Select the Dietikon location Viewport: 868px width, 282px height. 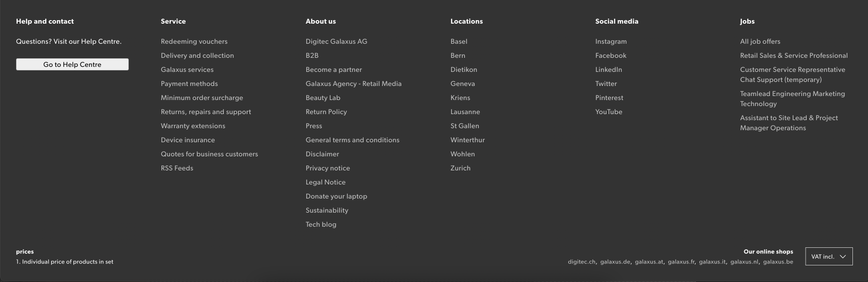pyautogui.click(x=464, y=69)
